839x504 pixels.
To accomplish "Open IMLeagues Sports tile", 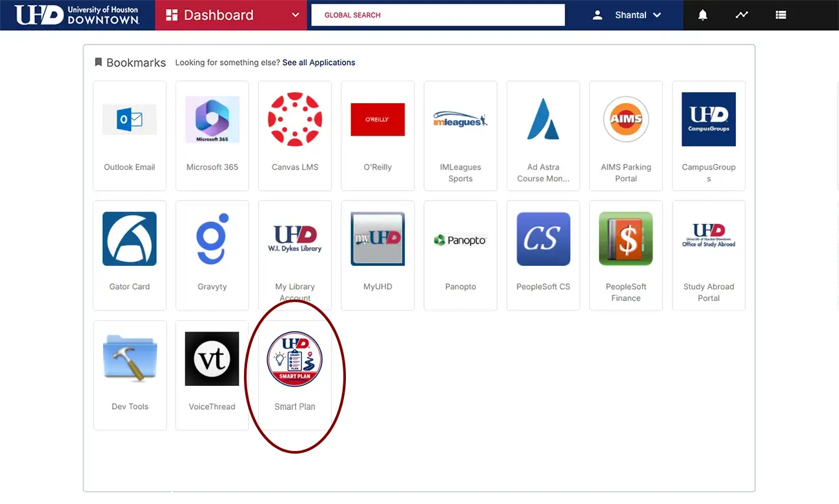I will coord(460,136).
